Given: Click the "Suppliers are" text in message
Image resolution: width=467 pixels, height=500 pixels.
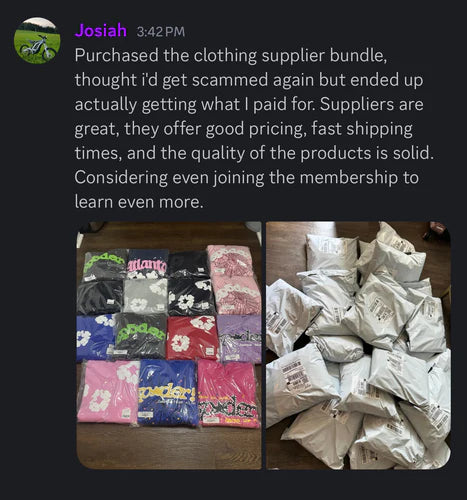Looking at the screenshot, I should (372, 105).
